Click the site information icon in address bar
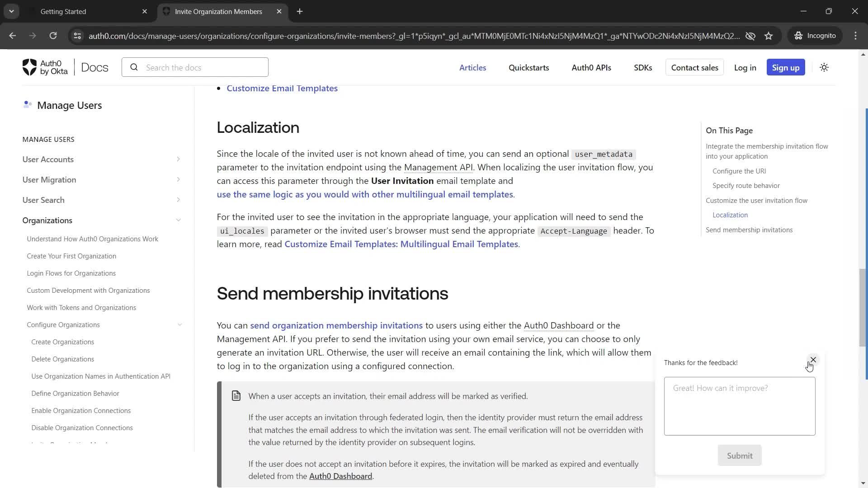 point(77,36)
